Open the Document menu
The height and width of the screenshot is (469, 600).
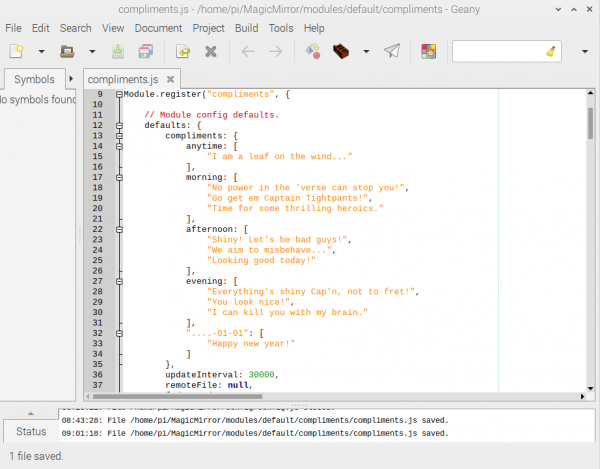(158, 28)
